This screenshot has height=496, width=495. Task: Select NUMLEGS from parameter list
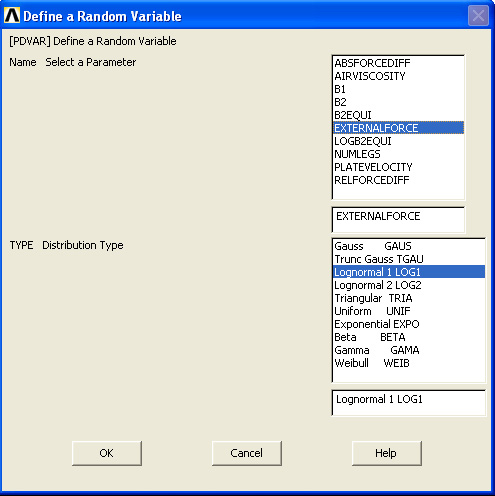398,154
